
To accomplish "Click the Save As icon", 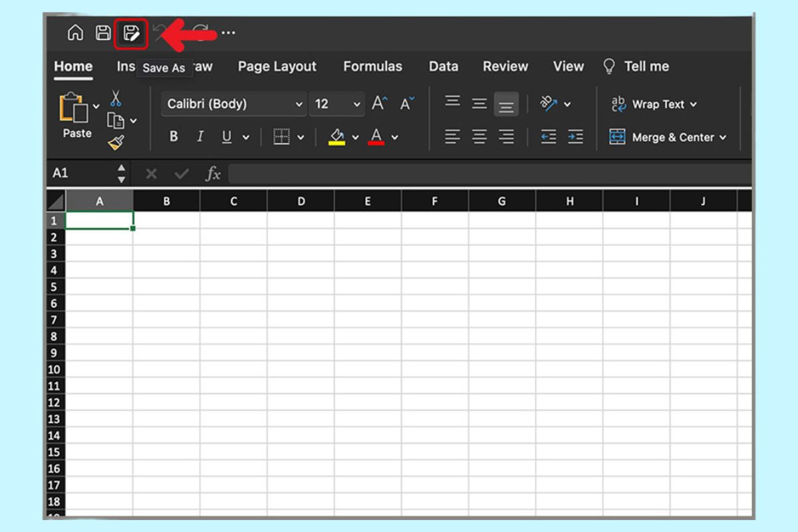I will [x=131, y=33].
